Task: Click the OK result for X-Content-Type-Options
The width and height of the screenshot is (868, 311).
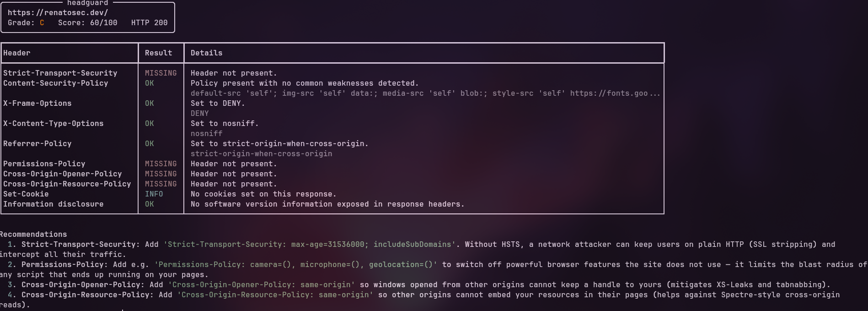Action: [x=150, y=123]
